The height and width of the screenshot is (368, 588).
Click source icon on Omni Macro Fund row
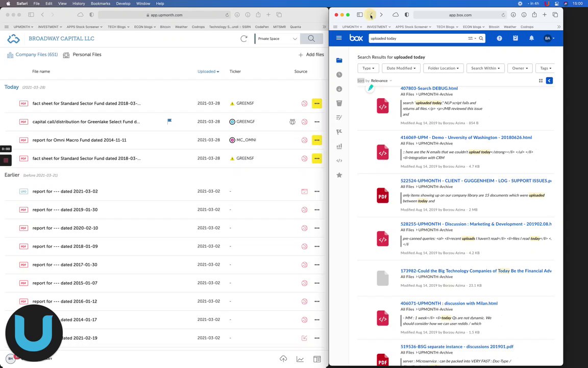pyautogui.click(x=305, y=140)
